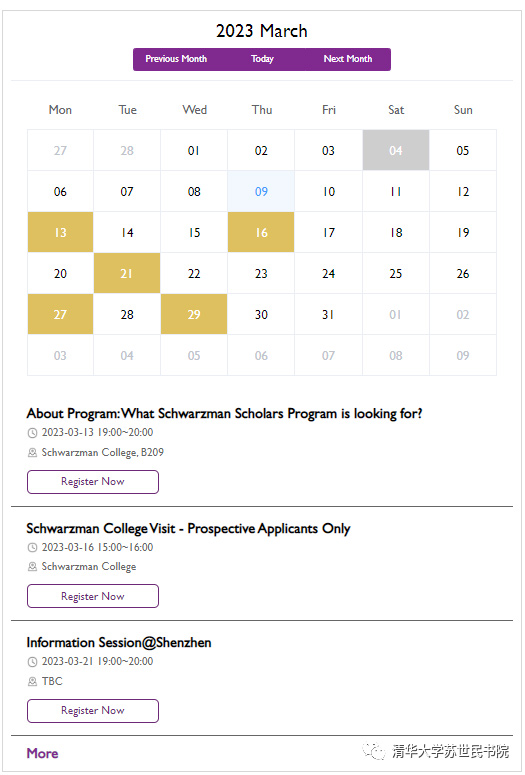Register Now for Schwarzman College Visit
525x775 pixels.
click(x=93, y=596)
